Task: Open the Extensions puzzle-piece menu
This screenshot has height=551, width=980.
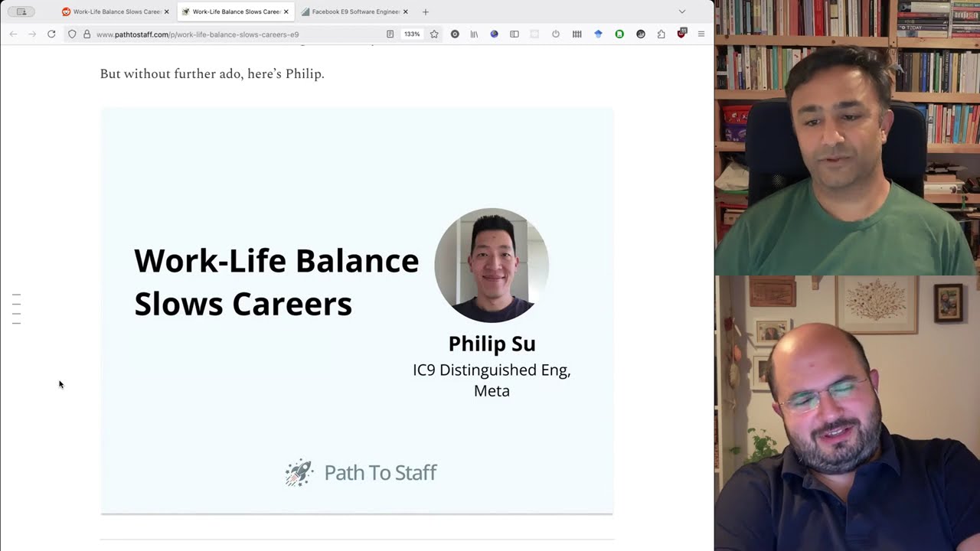Action: click(x=661, y=34)
